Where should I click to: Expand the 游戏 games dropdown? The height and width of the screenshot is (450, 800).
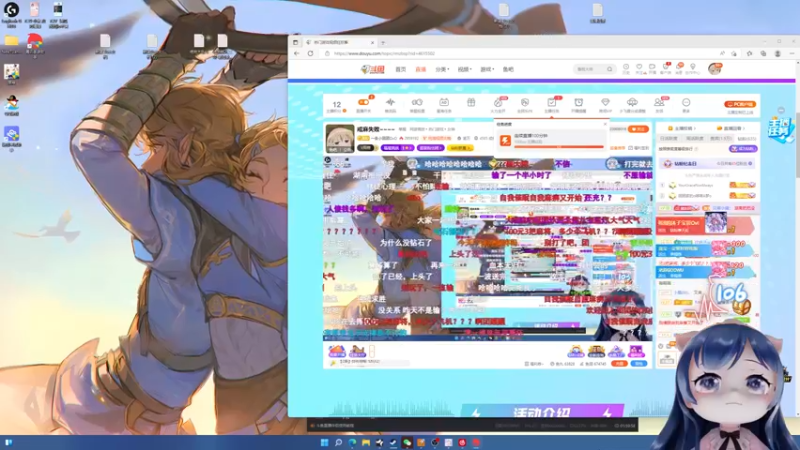(x=487, y=69)
